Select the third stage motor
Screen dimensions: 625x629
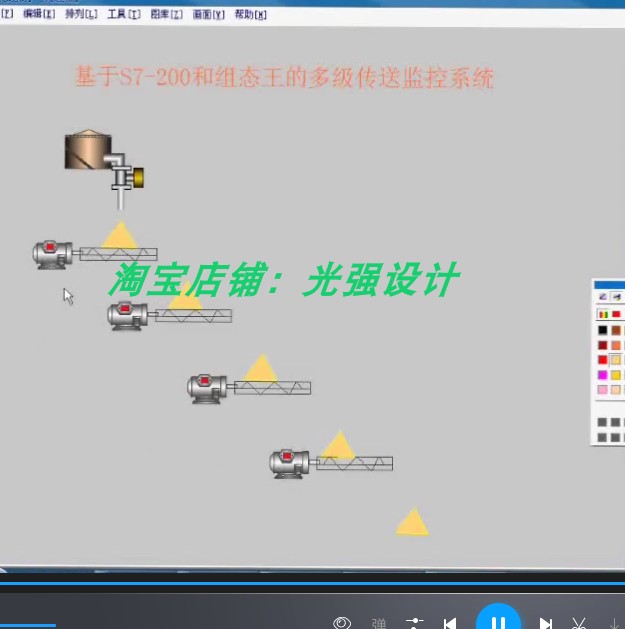coord(207,388)
